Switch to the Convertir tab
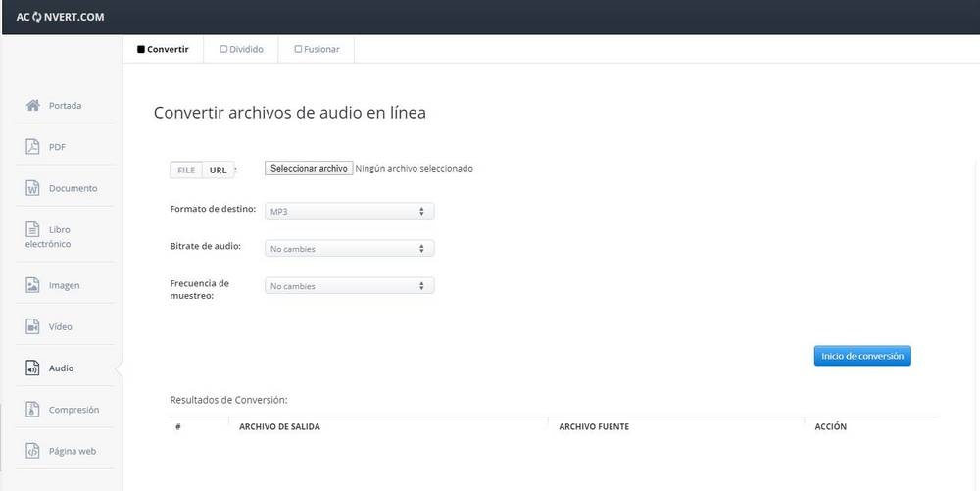Screen dimensions: 980x491 tap(163, 49)
